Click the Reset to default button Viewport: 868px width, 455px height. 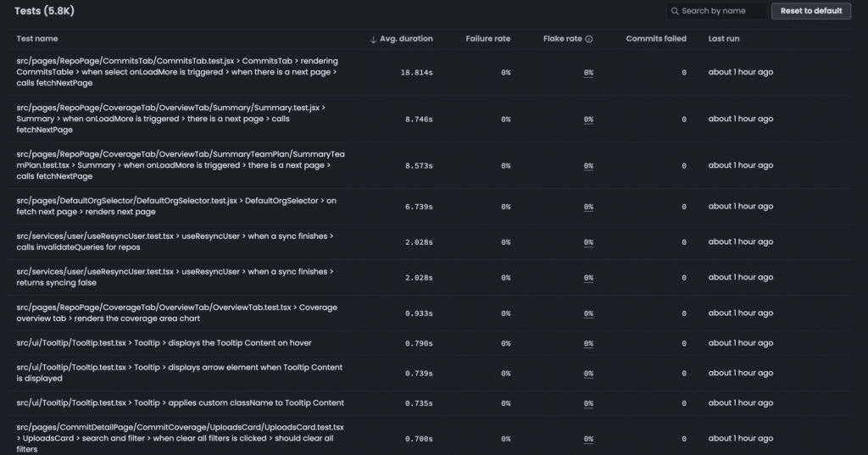pyautogui.click(x=811, y=11)
